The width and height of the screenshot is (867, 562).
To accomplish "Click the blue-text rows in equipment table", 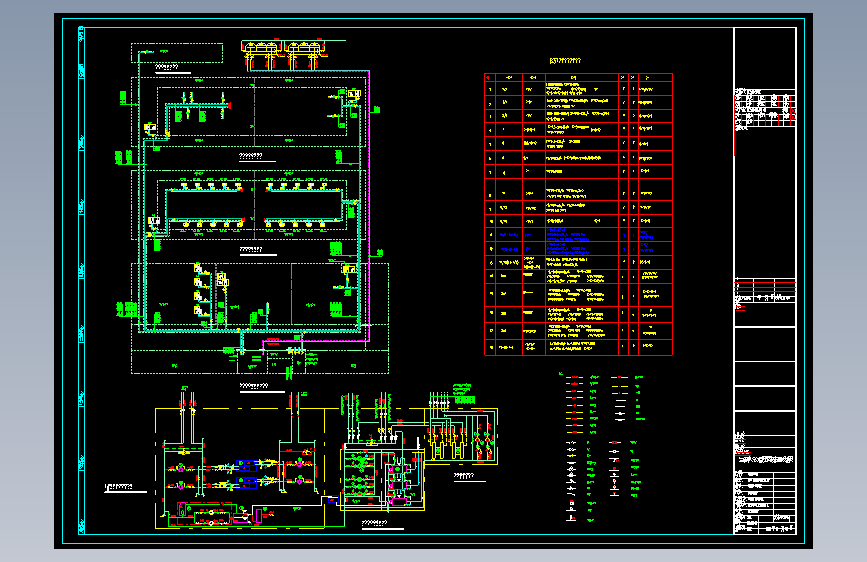I will click(579, 242).
